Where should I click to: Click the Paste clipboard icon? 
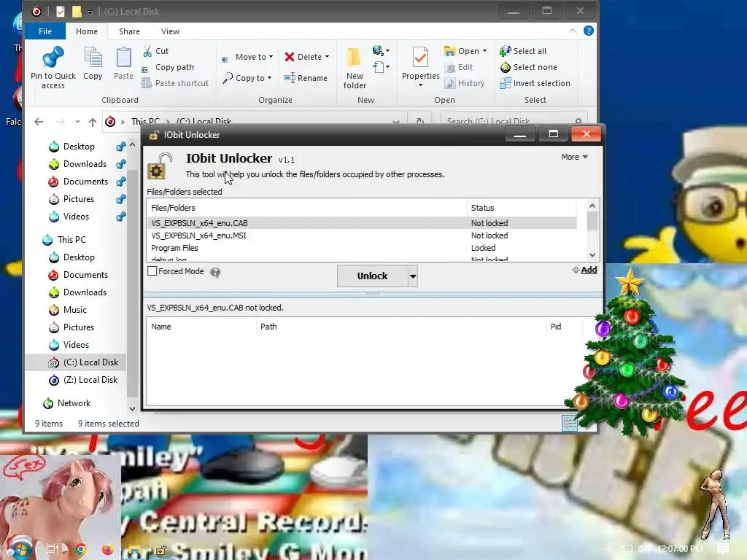pos(123,58)
